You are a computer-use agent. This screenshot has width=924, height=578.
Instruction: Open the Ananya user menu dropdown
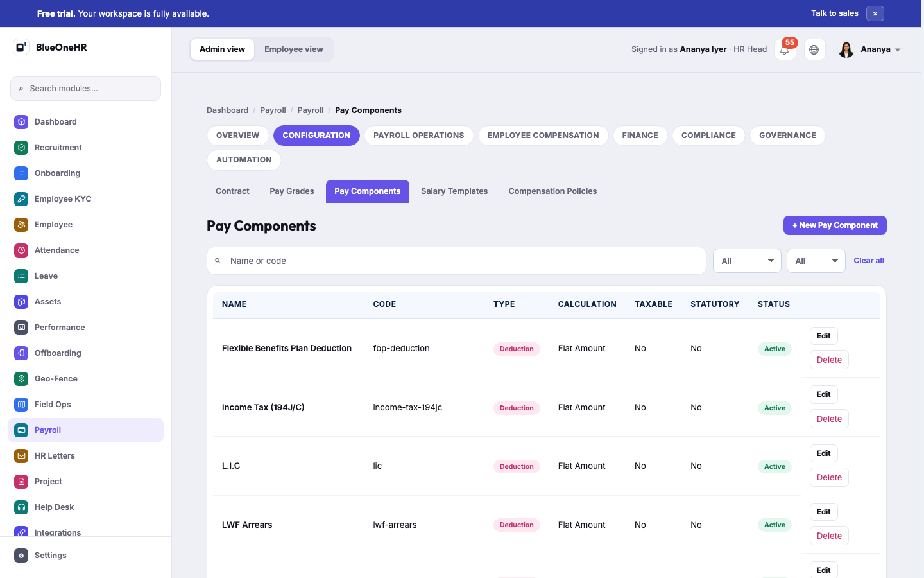tap(870, 49)
